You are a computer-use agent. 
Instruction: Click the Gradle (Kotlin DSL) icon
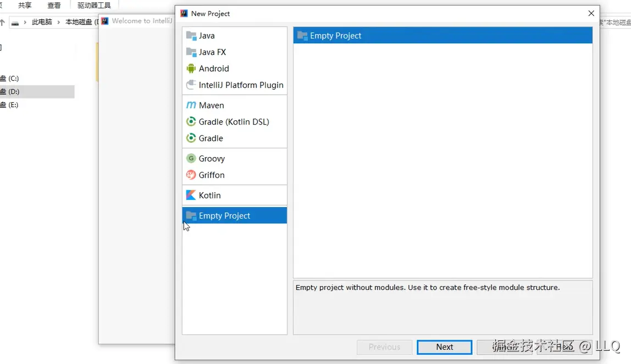click(x=191, y=122)
